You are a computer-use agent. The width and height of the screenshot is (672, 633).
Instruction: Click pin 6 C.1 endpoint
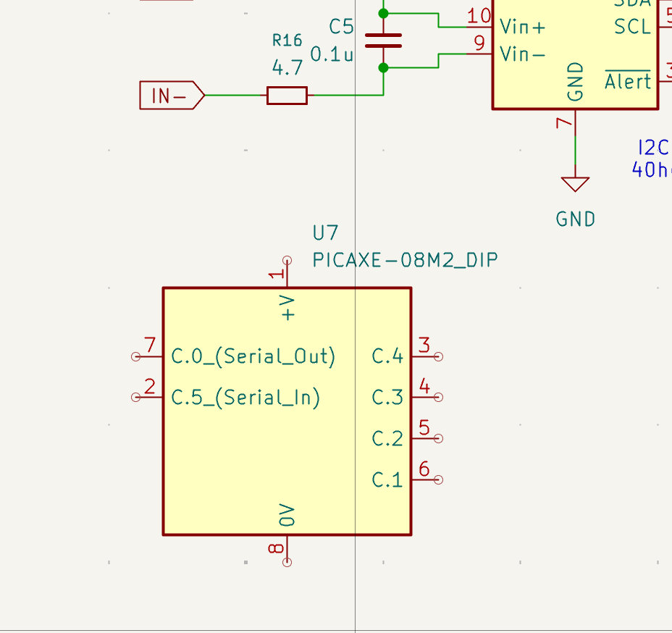click(x=438, y=479)
